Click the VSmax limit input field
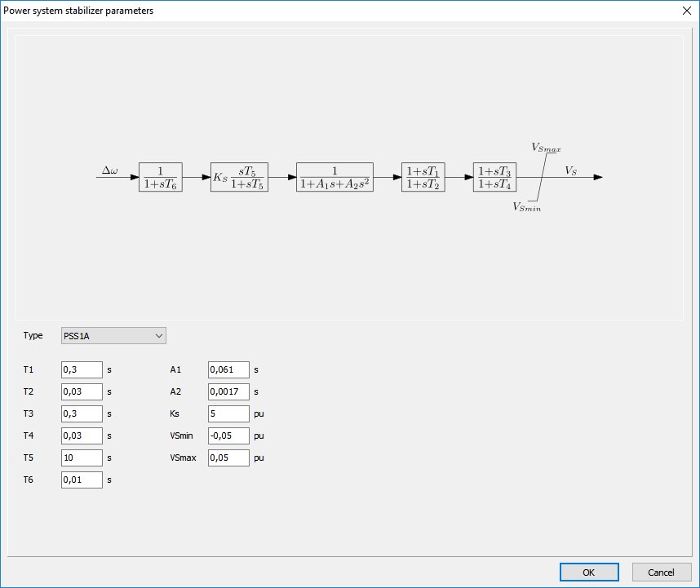700x588 pixels. [228, 458]
